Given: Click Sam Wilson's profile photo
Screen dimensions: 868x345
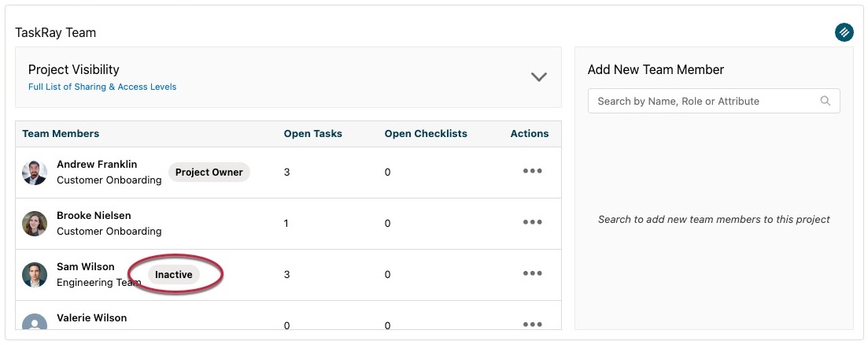Looking at the screenshot, I should click(35, 275).
